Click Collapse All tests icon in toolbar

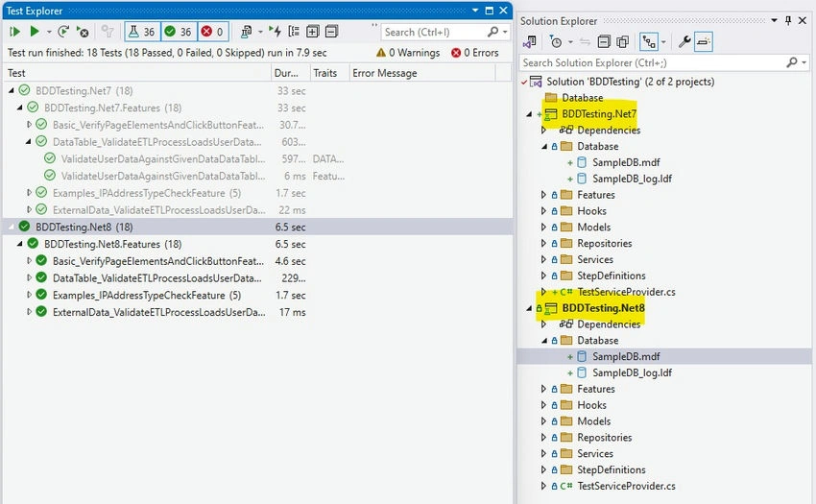click(331, 32)
